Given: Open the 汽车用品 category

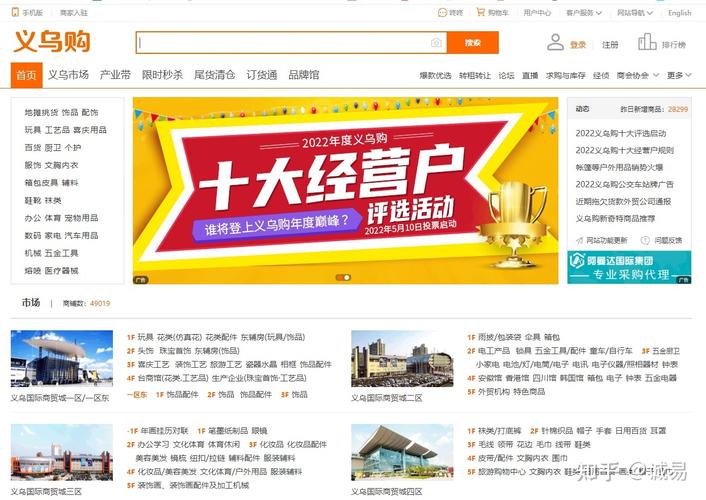Looking at the screenshot, I should [81, 235].
